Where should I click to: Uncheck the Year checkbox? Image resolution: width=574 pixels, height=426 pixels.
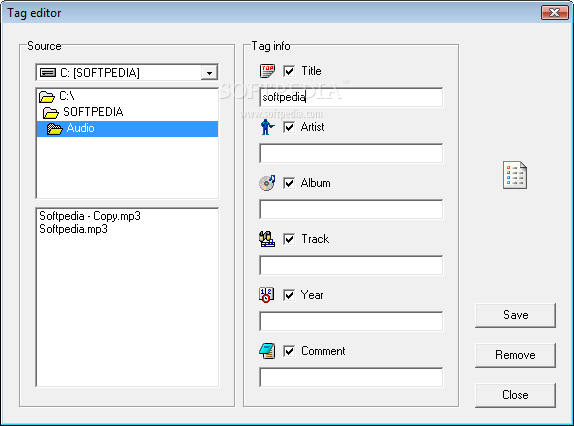click(289, 295)
